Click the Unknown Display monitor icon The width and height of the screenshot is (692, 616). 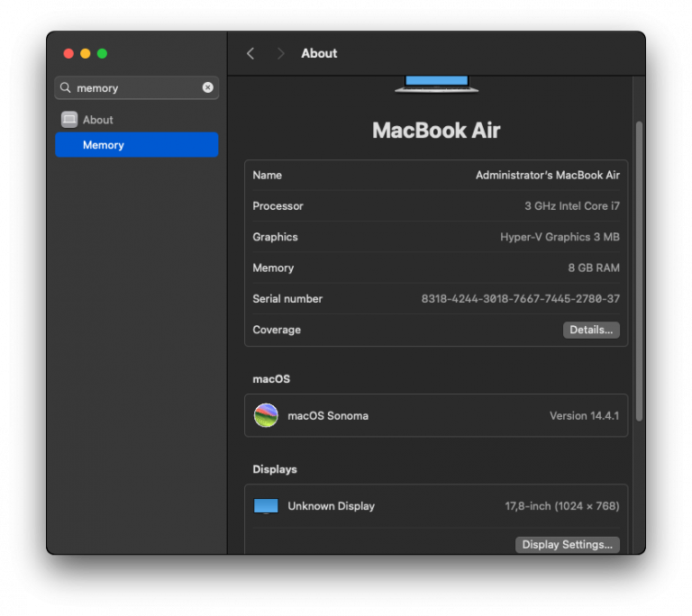(266, 506)
